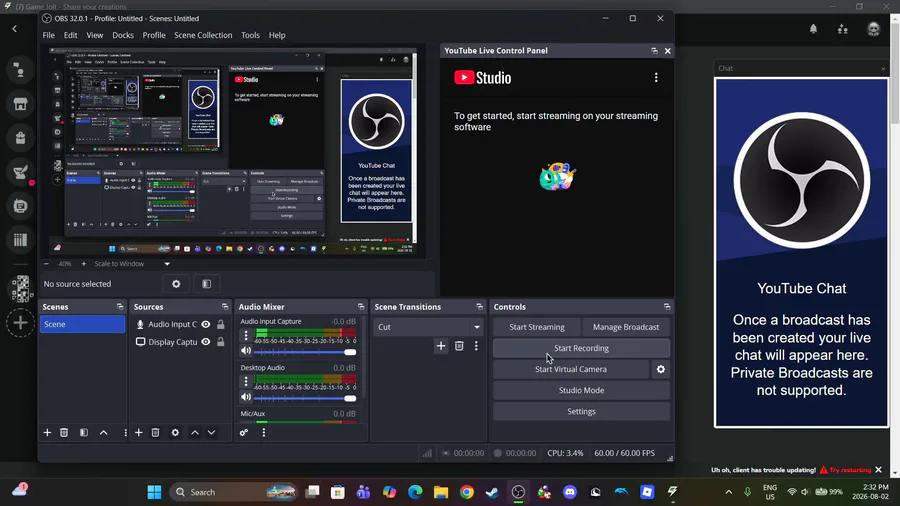This screenshot has height=506, width=900.
Task: Open the Docks menu
Action: 123,35
